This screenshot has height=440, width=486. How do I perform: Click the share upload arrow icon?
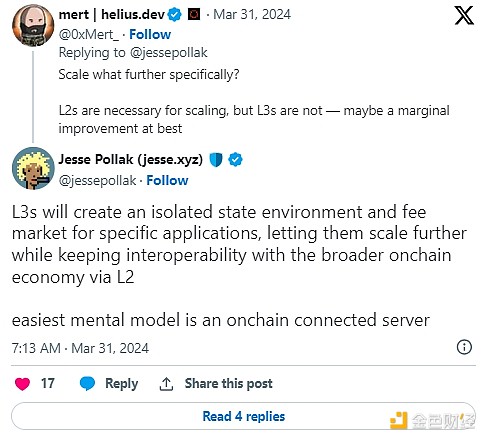pos(166,384)
